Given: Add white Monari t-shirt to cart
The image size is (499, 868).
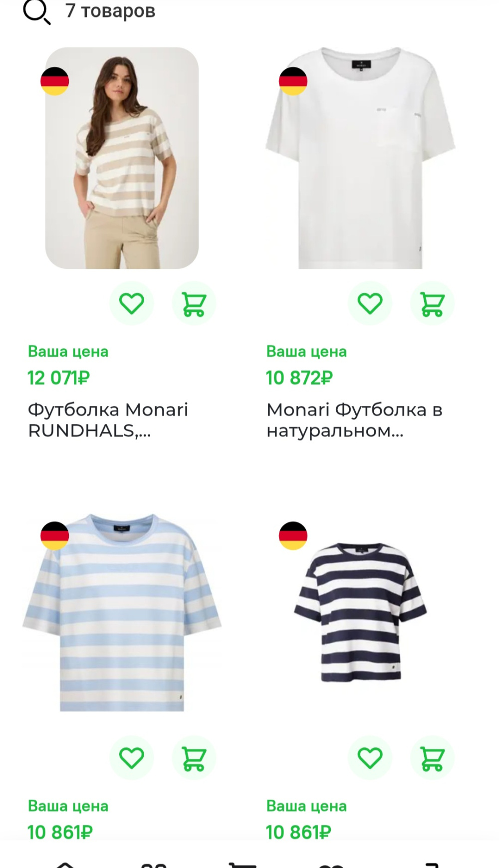Looking at the screenshot, I should pyautogui.click(x=432, y=303).
